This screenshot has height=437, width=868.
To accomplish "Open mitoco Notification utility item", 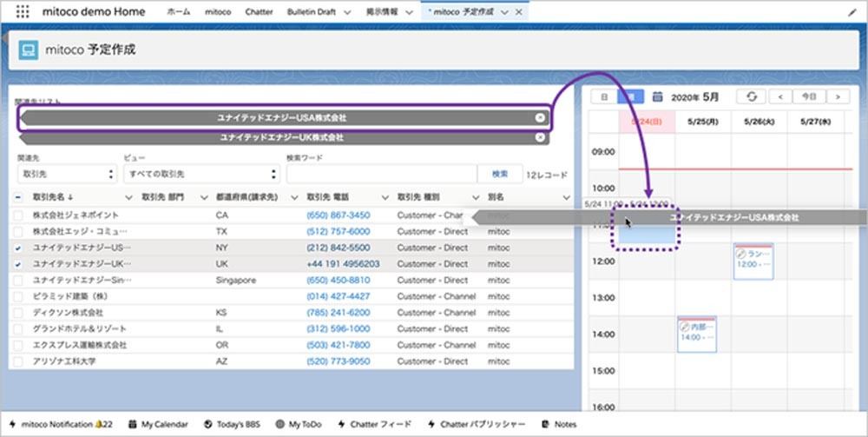I will tap(61, 424).
